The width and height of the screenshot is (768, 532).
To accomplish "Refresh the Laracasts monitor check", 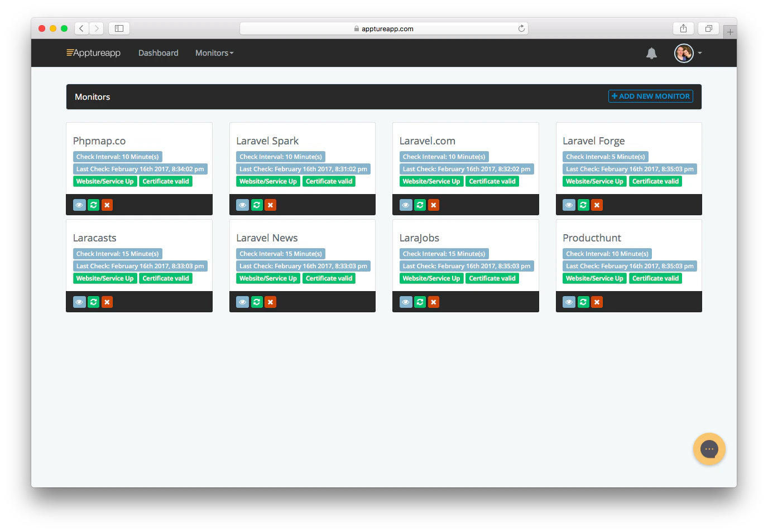I will pyautogui.click(x=94, y=302).
